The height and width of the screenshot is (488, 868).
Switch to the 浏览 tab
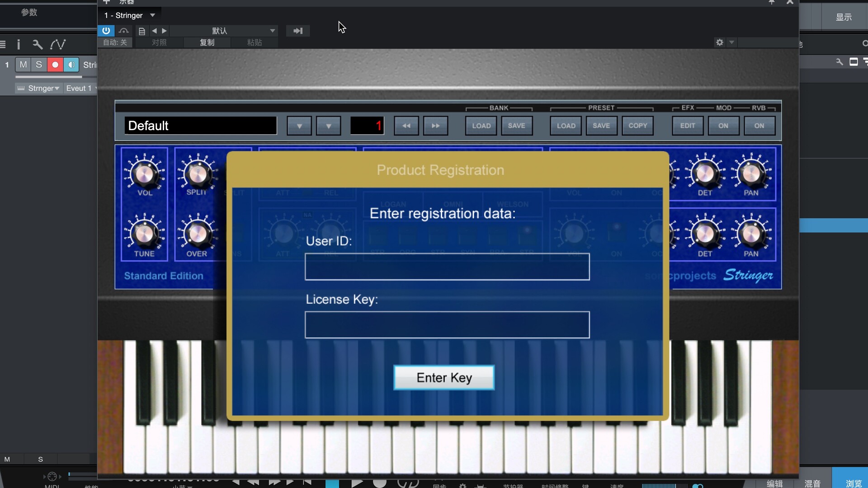click(854, 483)
